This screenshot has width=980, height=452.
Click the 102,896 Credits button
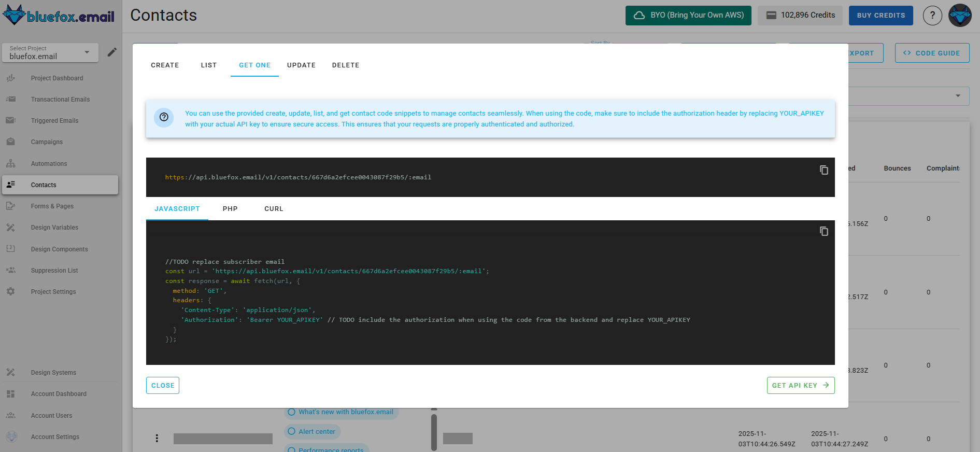tap(800, 16)
